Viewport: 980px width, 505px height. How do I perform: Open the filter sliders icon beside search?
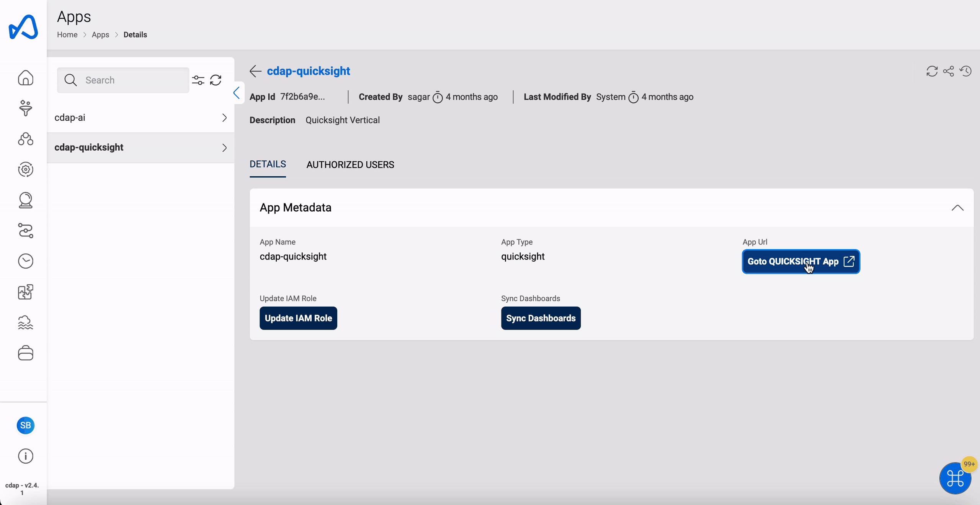(x=198, y=80)
